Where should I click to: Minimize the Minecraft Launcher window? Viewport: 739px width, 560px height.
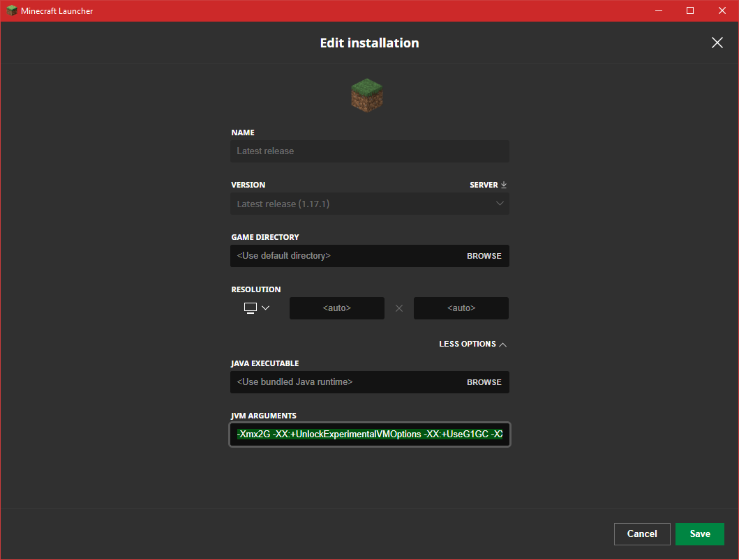(659, 10)
